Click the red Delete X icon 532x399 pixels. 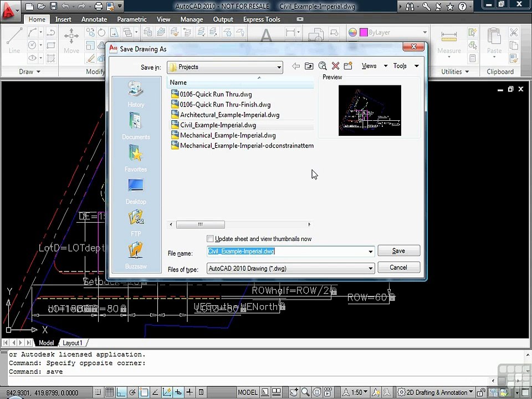pyautogui.click(x=336, y=66)
